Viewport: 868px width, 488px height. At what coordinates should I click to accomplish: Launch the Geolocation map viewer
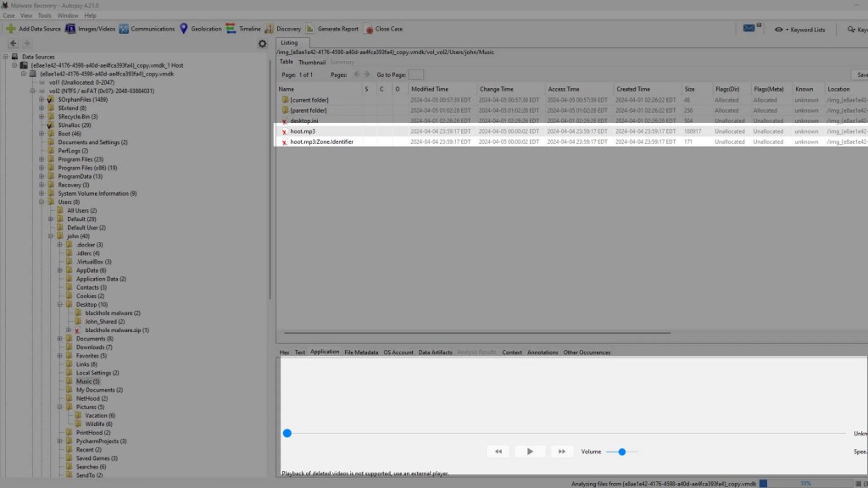click(200, 29)
